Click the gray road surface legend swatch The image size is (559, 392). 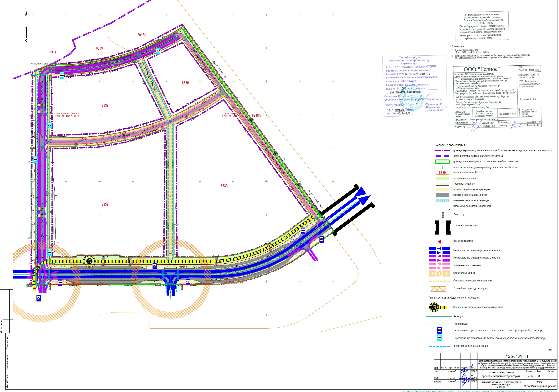pyautogui.click(x=443, y=195)
